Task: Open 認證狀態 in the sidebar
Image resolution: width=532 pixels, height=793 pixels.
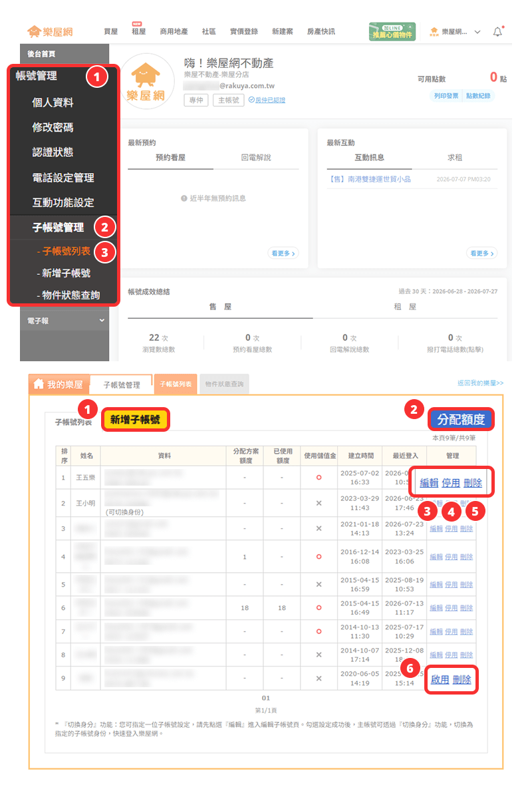Action: [53, 152]
